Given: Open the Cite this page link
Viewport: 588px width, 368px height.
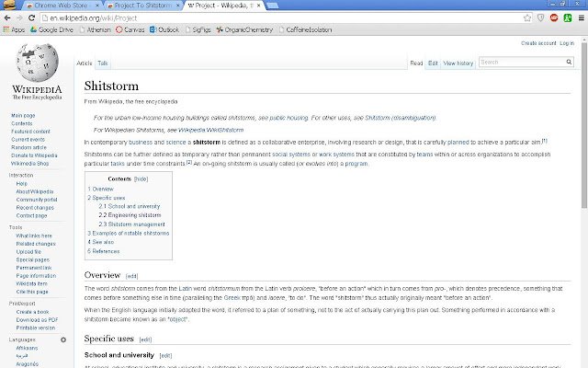Looking at the screenshot, I should pos(32,292).
